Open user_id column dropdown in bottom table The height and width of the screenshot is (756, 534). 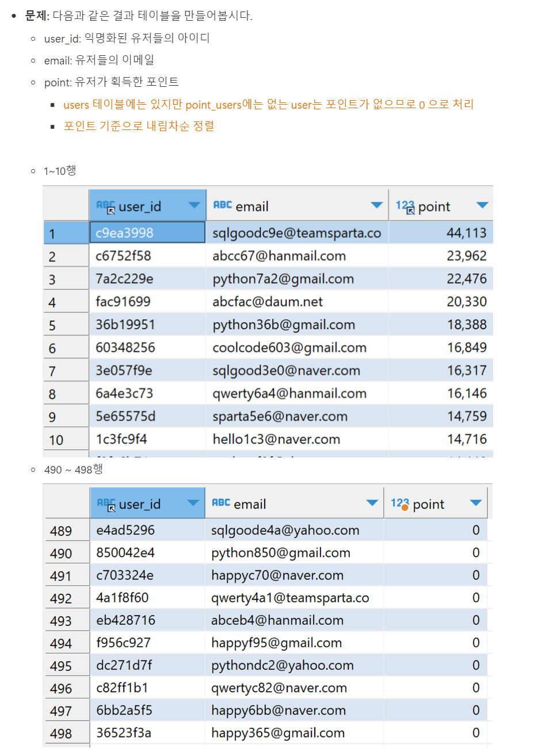pos(193,503)
